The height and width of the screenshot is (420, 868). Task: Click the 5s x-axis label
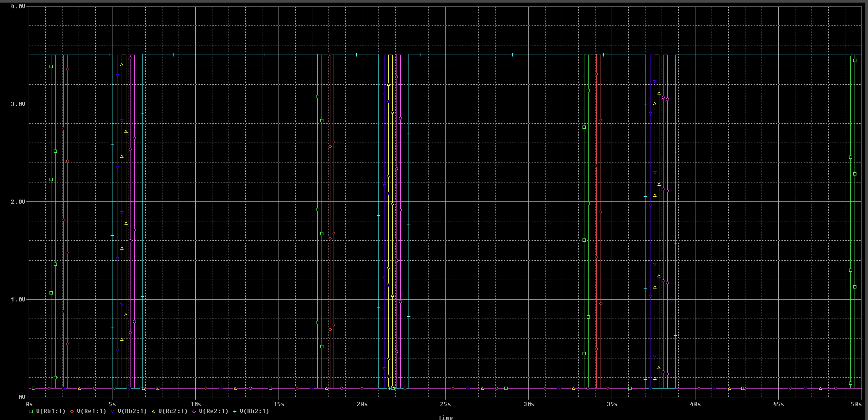click(x=112, y=404)
